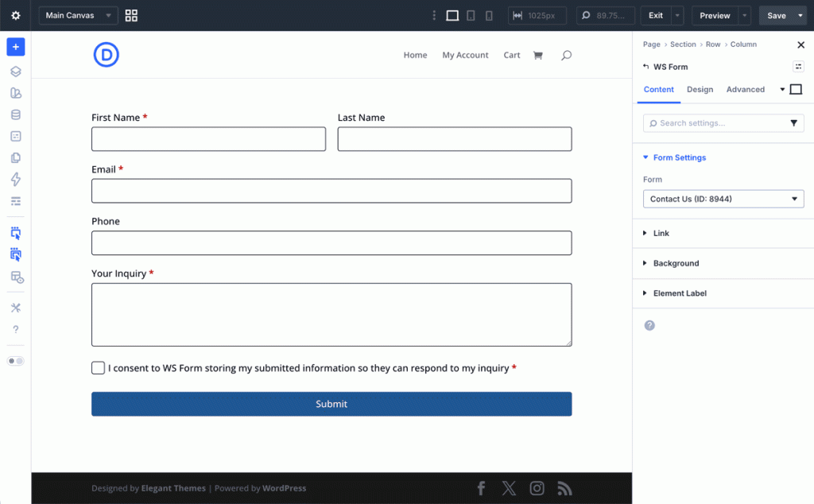Open Elegant Themes footer link
The height and width of the screenshot is (504, 814).
tap(173, 488)
